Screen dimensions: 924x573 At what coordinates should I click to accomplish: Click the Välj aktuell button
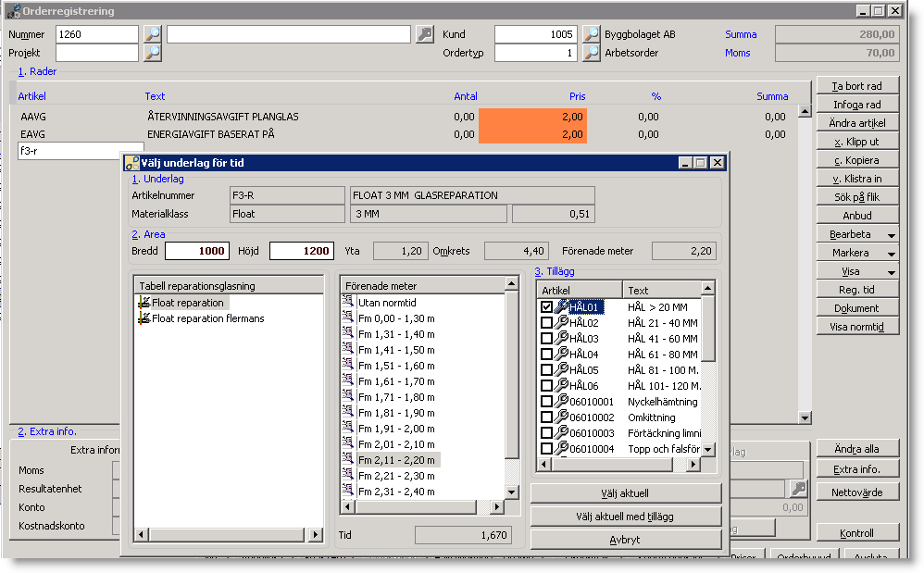625,493
